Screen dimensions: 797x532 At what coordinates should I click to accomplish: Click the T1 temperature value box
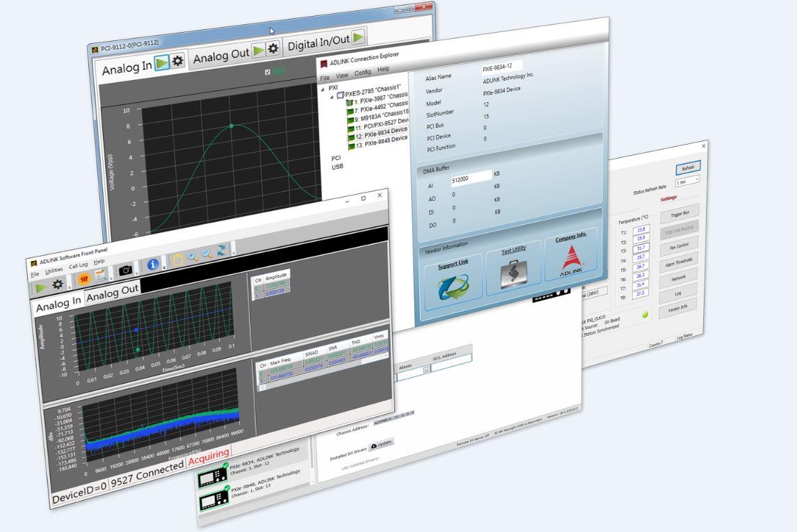(641, 229)
